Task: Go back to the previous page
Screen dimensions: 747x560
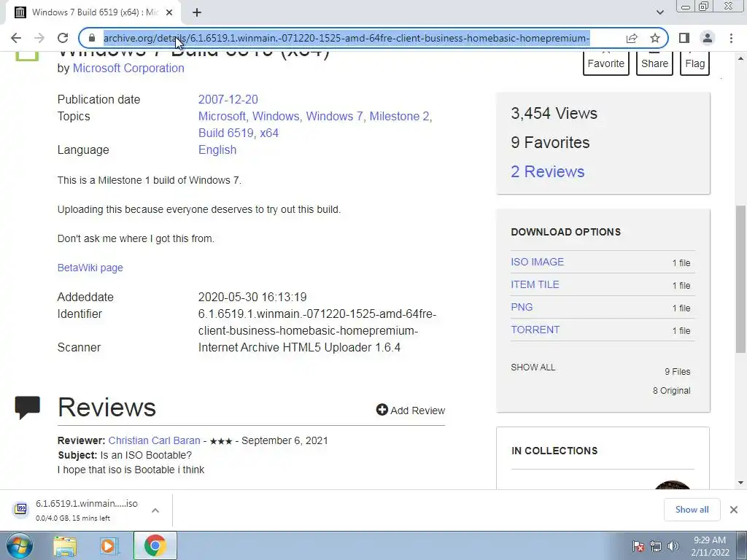Action: pyautogui.click(x=16, y=38)
